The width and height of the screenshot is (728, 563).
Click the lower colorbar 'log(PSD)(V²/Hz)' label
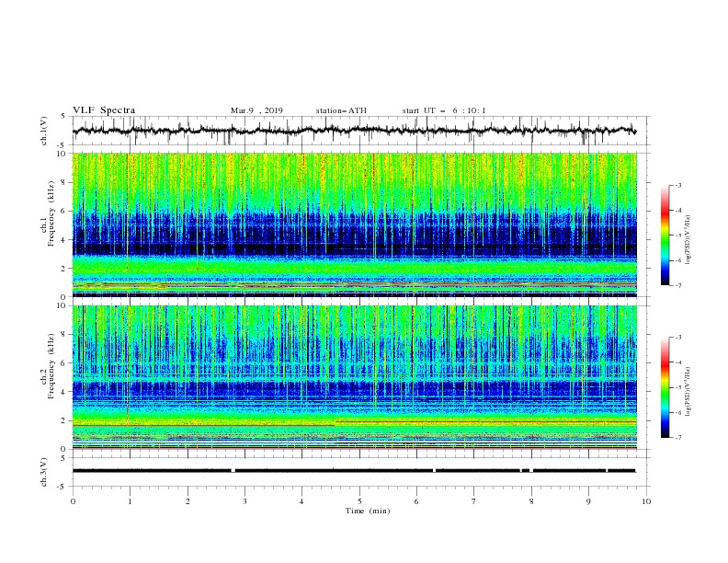[688, 392]
